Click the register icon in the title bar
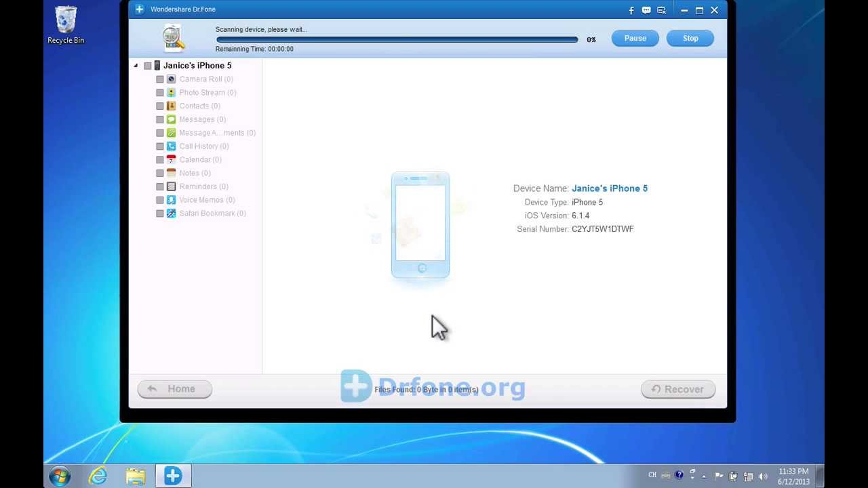This screenshot has width=868, height=488. point(662,10)
